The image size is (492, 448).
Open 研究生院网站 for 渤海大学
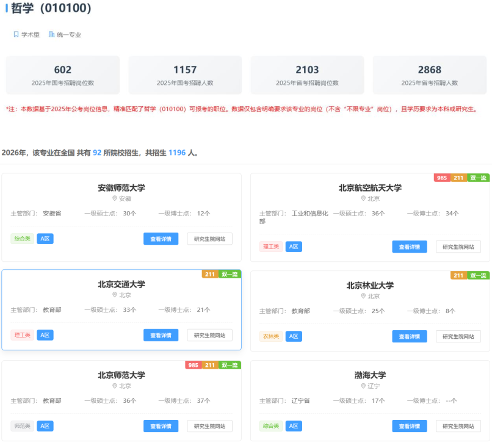coord(458,426)
